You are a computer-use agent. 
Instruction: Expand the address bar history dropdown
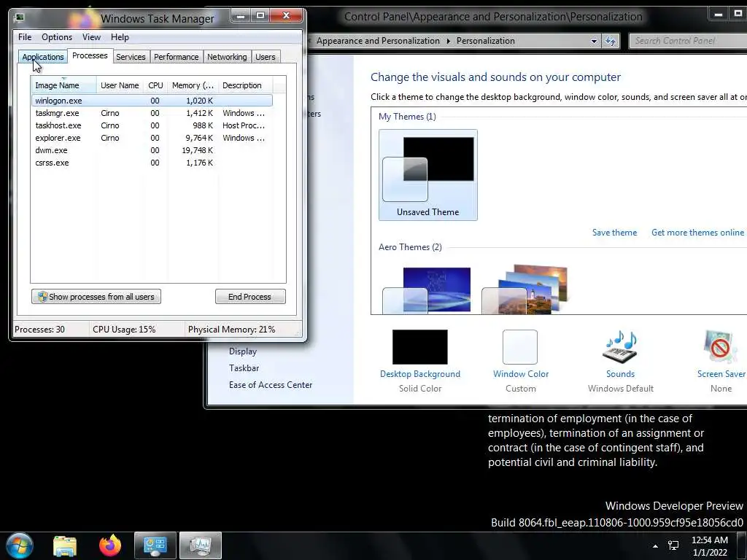tap(594, 41)
